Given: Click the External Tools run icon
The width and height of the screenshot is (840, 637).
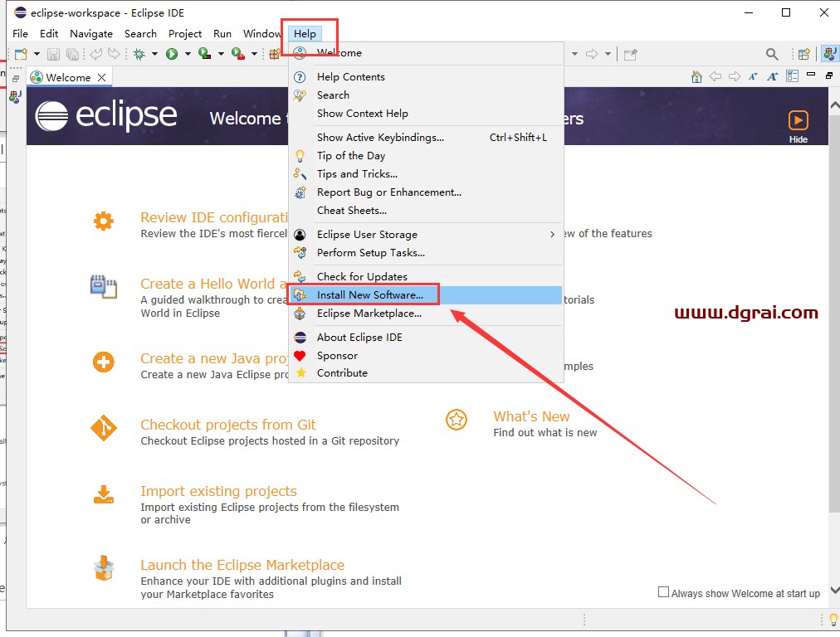Looking at the screenshot, I should pyautogui.click(x=238, y=54).
